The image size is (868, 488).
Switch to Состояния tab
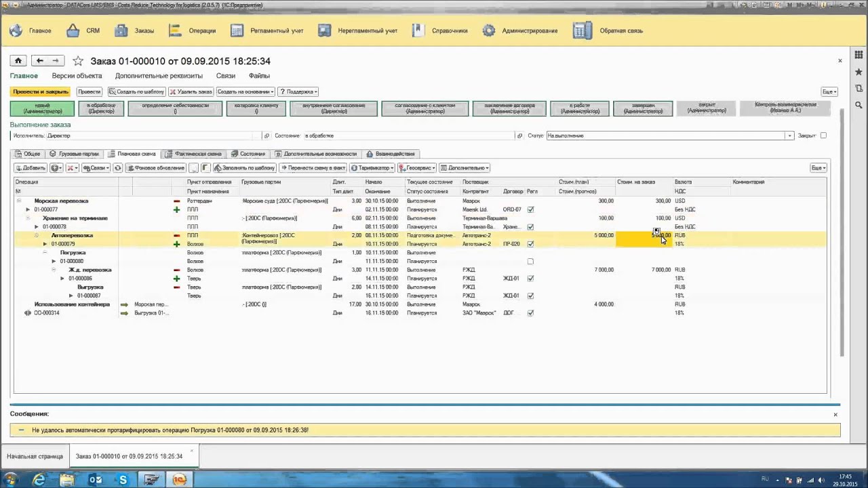(x=248, y=154)
